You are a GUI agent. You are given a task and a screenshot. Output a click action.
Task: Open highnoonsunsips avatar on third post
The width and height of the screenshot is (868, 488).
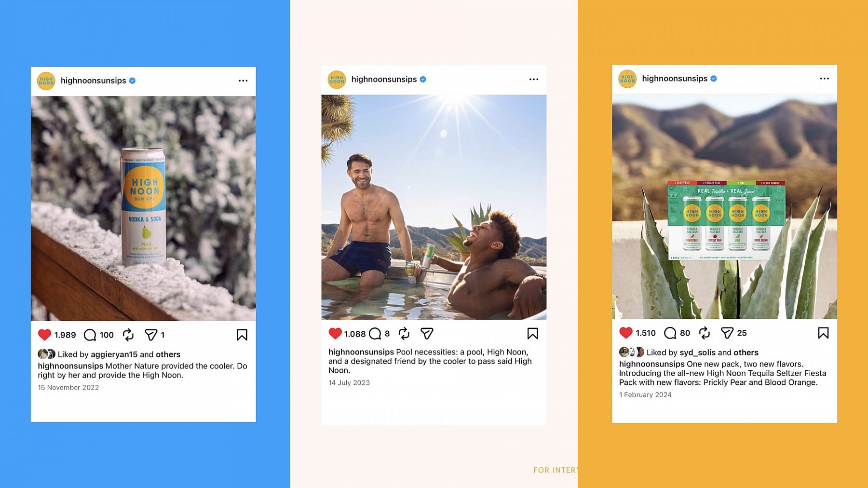click(627, 79)
